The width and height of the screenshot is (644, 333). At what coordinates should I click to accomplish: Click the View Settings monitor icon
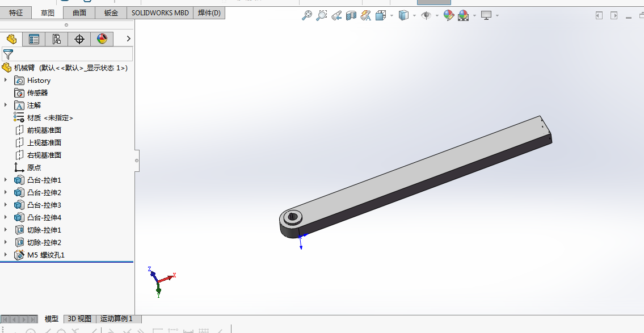[486, 16]
